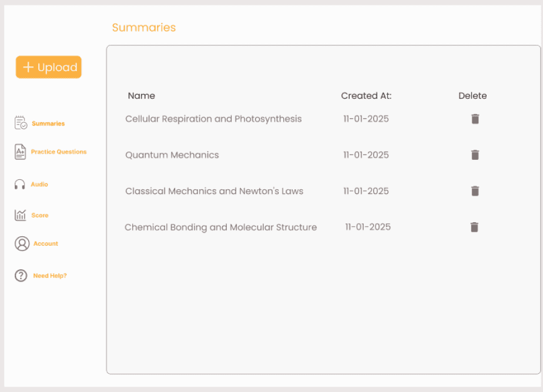The height and width of the screenshot is (392, 543).
Task: Click the Created At column header
Action: [366, 96]
